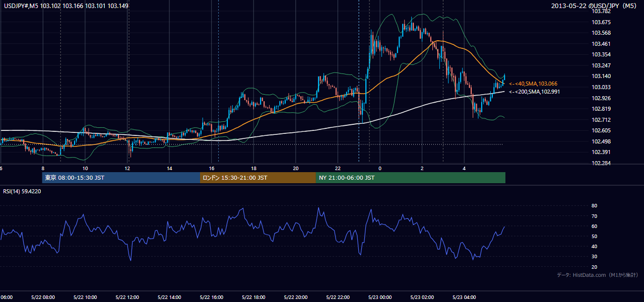Click the RSI(14) 59.4220 indicator label
The height and width of the screenshot is (302, 644).
pyautogui.click(x=22, y=191)
